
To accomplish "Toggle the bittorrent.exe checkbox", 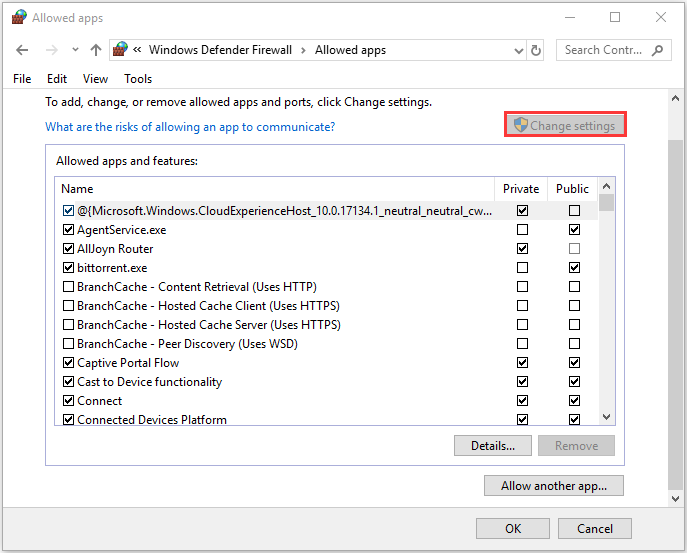I will (x=68, y=267).
